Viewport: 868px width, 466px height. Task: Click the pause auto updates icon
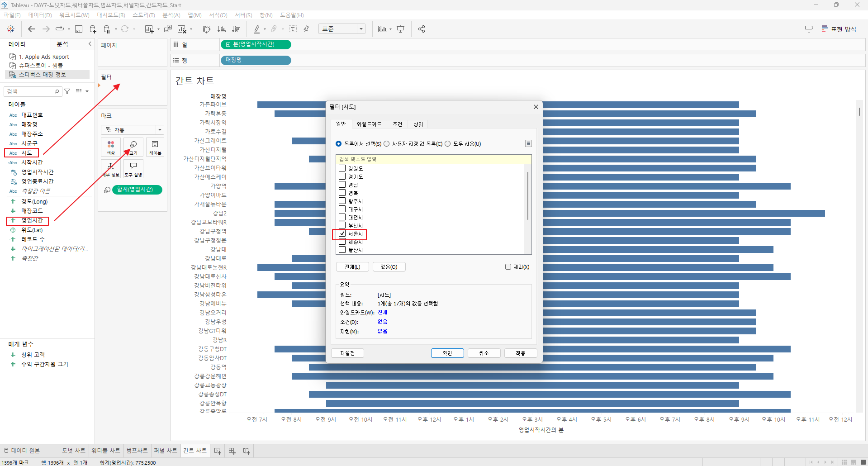coord(107,29)
